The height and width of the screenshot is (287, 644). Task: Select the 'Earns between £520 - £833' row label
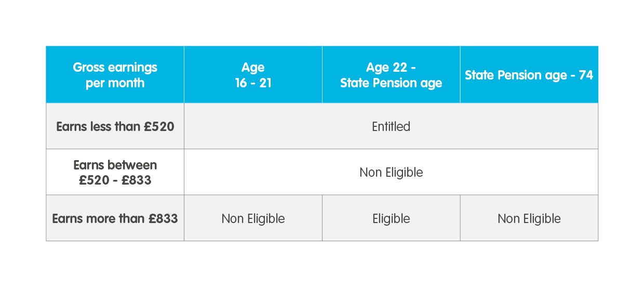point(115,172)
